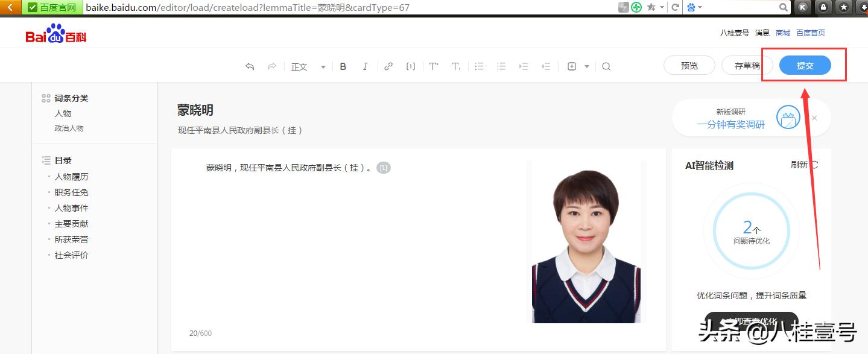Screen dimensions: 868x354
Task: Toggle bold formatting in the toolbar
Action: tap(343, 66)
